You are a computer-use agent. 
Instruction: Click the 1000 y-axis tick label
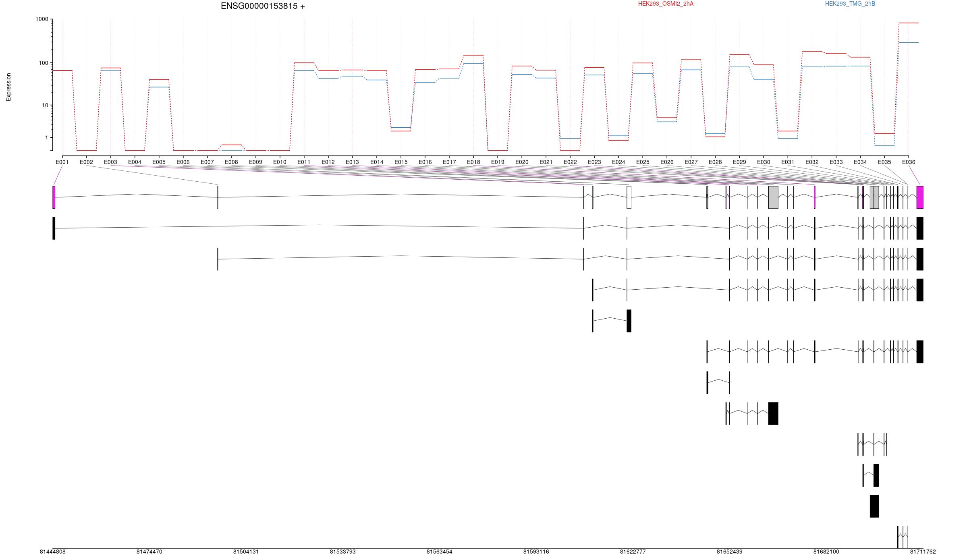(42, 19)
